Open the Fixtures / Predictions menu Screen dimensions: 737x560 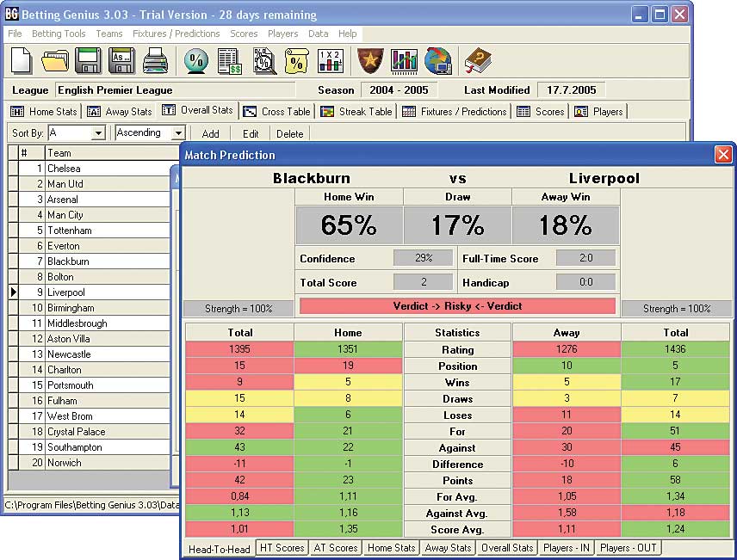177,34
